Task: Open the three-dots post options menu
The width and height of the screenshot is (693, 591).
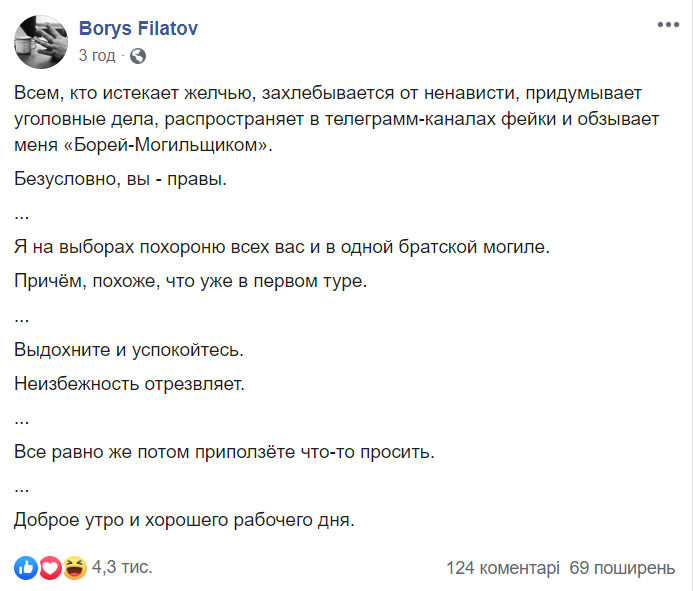Action: (668, 25)
